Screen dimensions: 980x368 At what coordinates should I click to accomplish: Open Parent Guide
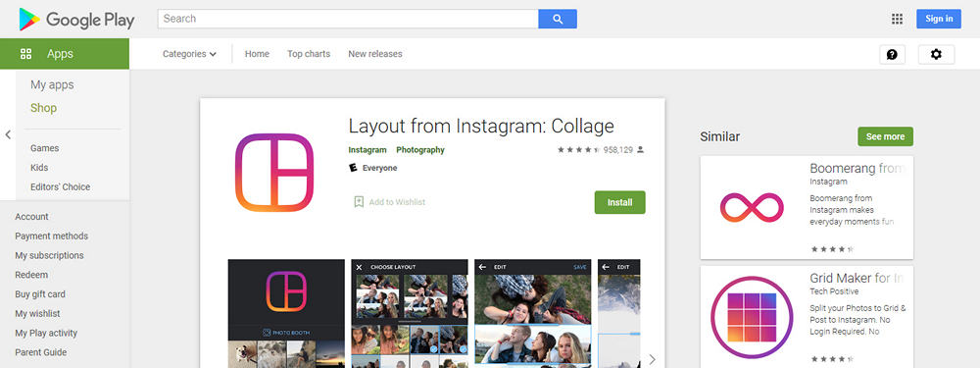click(x=40, y=352)
